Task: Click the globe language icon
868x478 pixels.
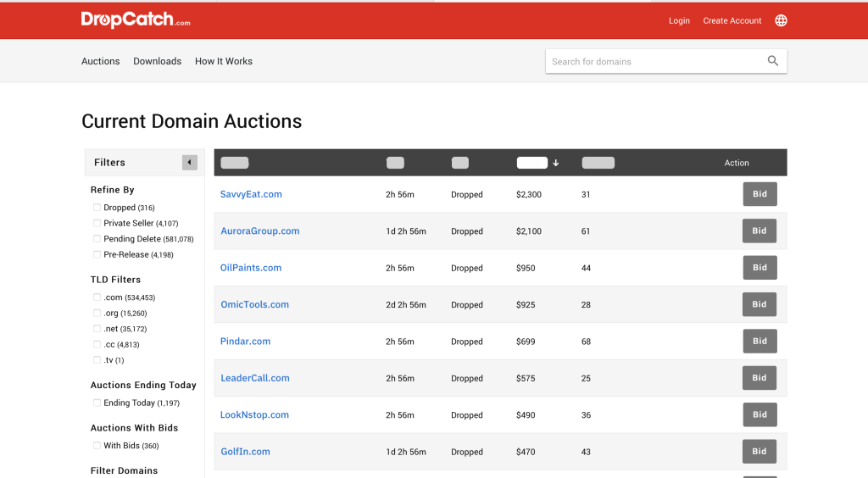Action: 781,20
